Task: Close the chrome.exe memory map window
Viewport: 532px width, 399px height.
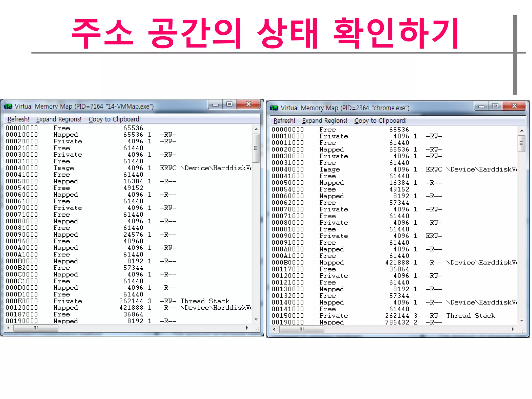Action: coord(514,106)
